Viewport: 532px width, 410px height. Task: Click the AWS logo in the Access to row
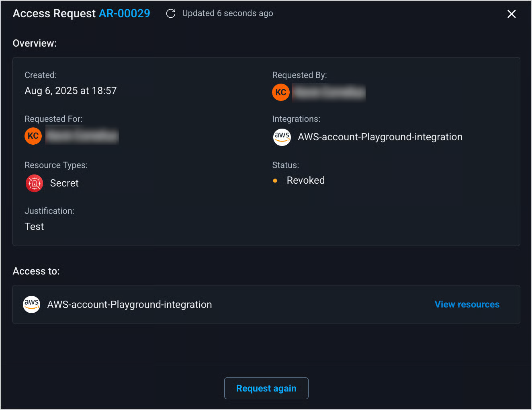pyautogui.click(x=32, y=305)
